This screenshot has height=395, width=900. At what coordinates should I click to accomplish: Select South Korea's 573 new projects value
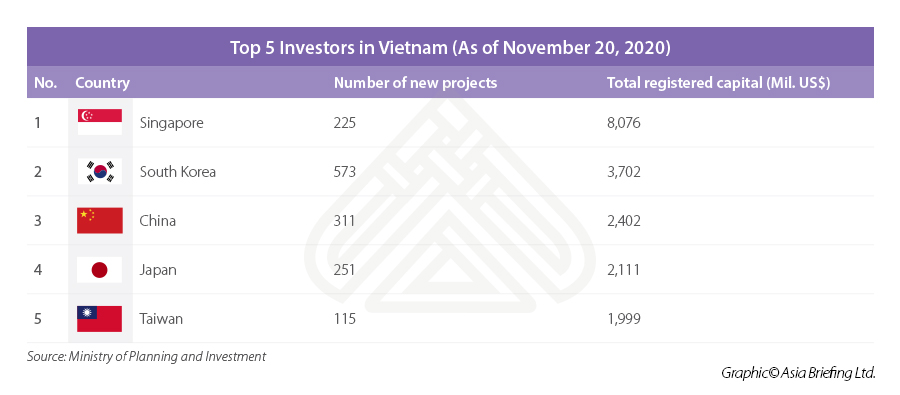click(344, 172)
